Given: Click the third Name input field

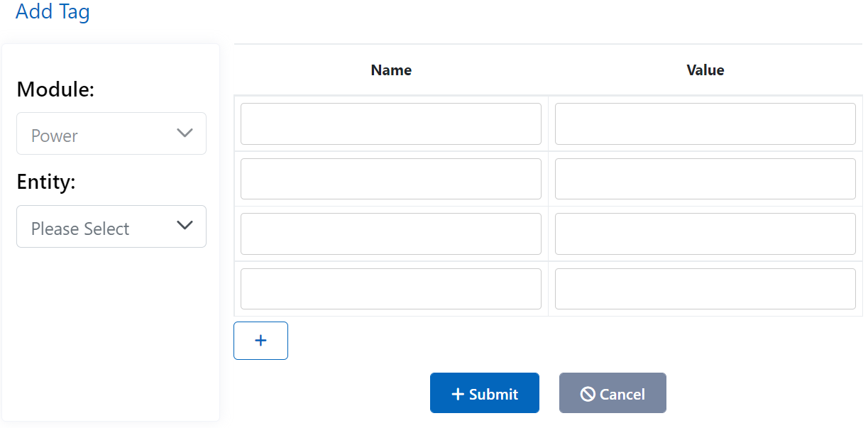Looking at the screenshot, I should 390,234.
